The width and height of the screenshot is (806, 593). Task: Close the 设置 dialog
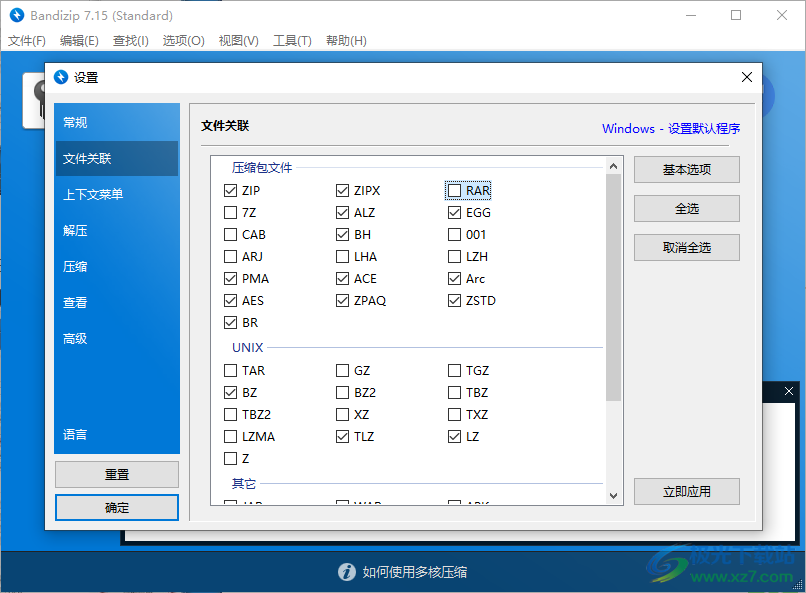(x=747, y=77)
